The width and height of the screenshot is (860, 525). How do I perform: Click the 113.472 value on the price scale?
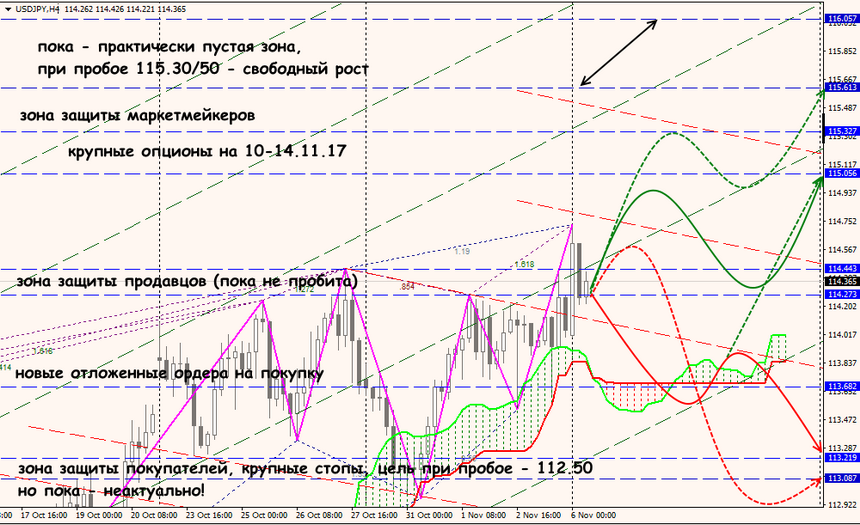point(842,420)
